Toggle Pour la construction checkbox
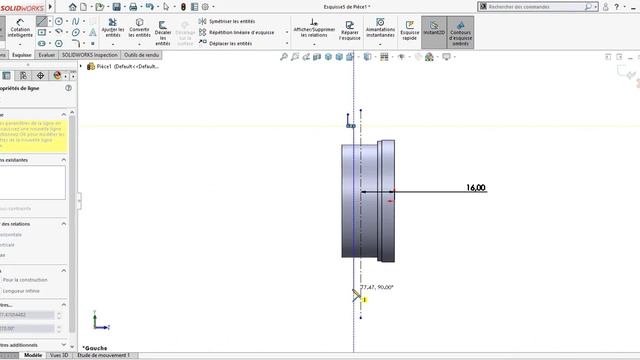 click(x=24, y=280)
